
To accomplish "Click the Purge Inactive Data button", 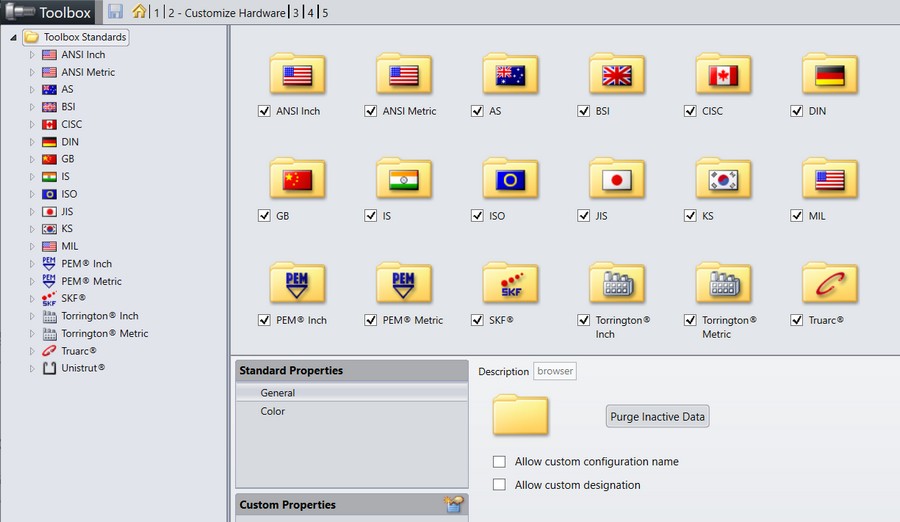I will 657,416.
